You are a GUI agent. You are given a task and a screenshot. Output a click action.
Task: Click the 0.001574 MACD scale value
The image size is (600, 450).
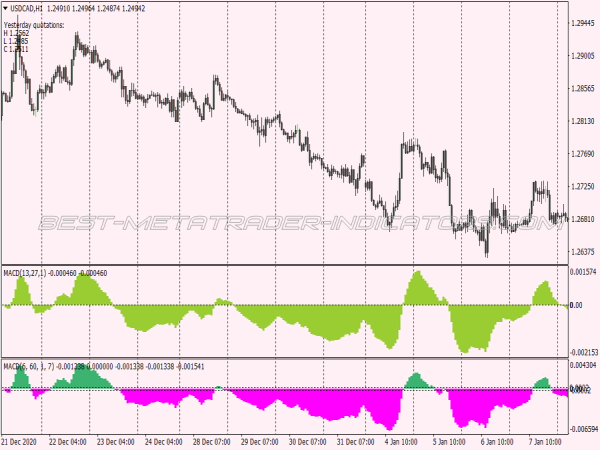click(x=583, y=271)
